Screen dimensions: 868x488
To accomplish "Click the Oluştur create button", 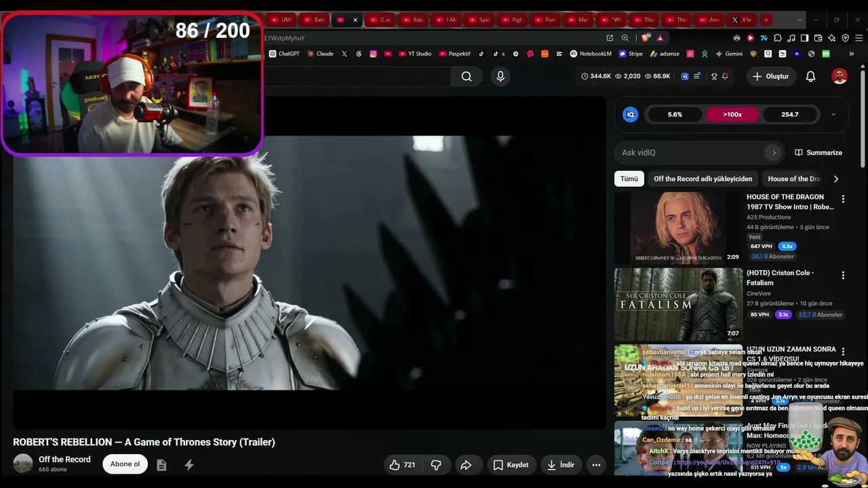I will pyautogui.click(x=770, y=77).
